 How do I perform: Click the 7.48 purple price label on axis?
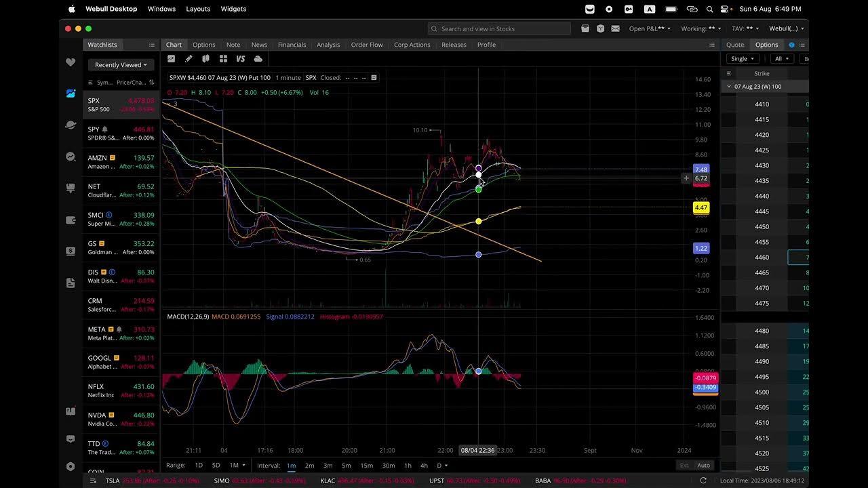[x=701, y=169]
